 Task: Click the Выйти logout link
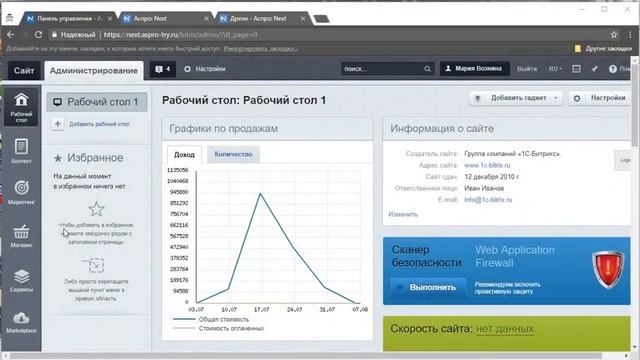click(x=527, y=69)
